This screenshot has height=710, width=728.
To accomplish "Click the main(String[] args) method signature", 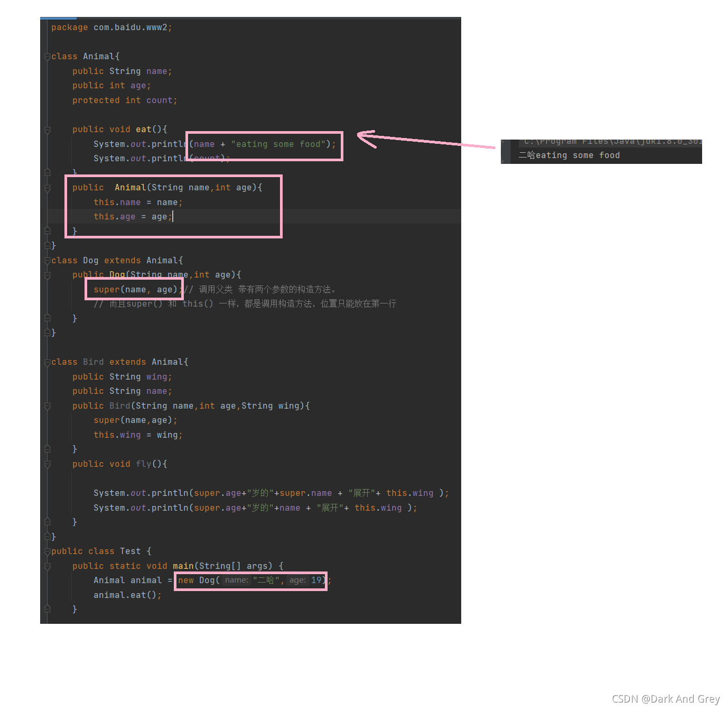I will coord(178,566).
